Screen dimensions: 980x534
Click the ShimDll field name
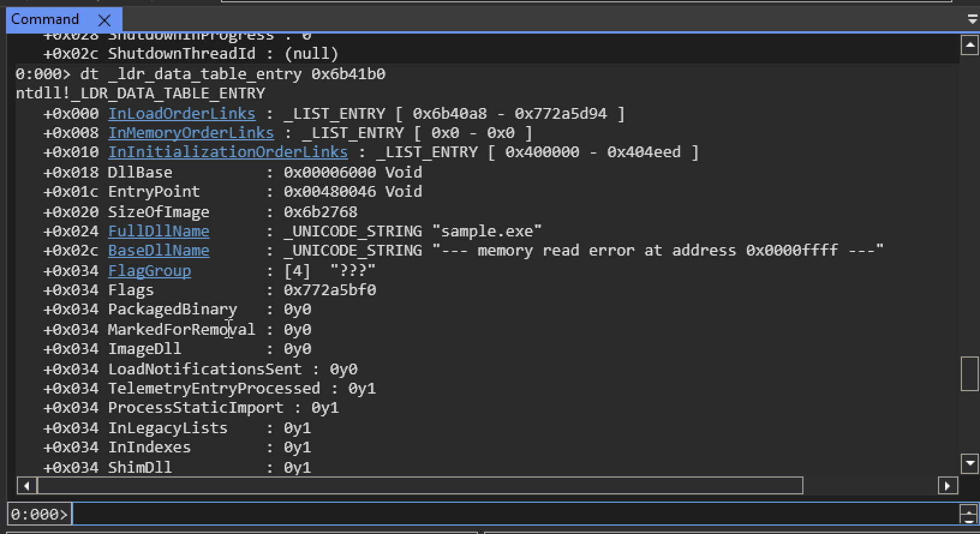[x=140, y=467]
